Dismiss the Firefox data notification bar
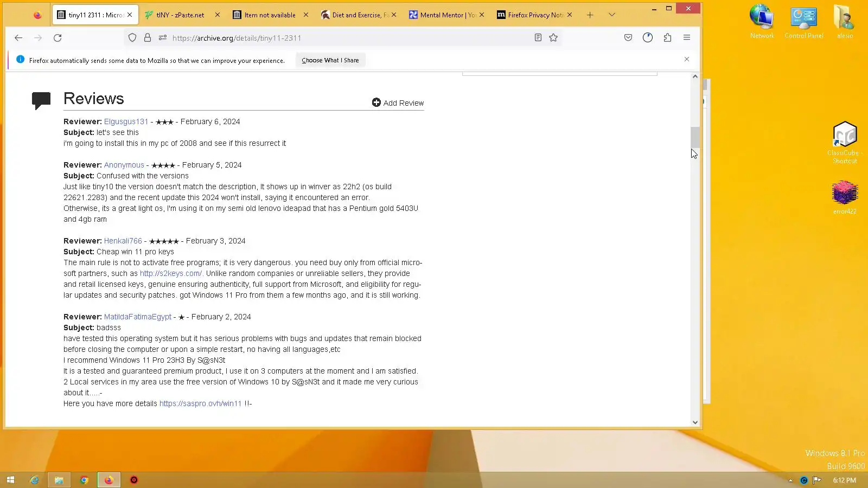Screen dimensions: 868x488 tap(687, 60)
